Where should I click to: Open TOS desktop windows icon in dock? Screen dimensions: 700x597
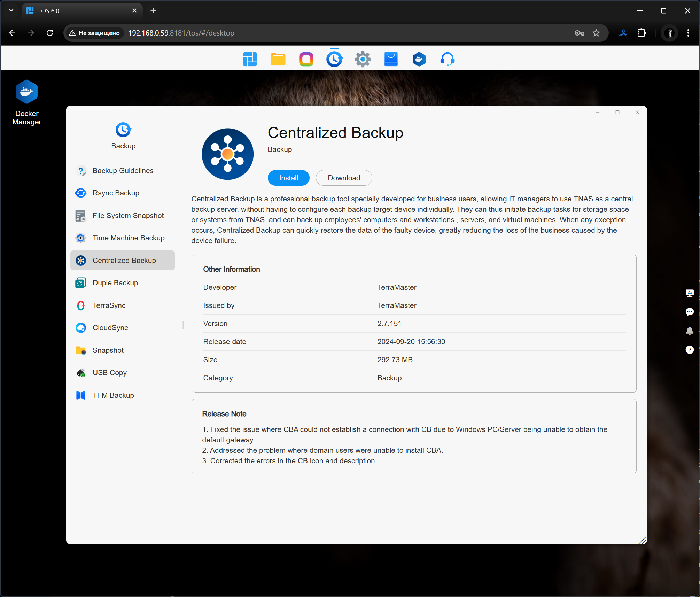[x=250, y=59]
